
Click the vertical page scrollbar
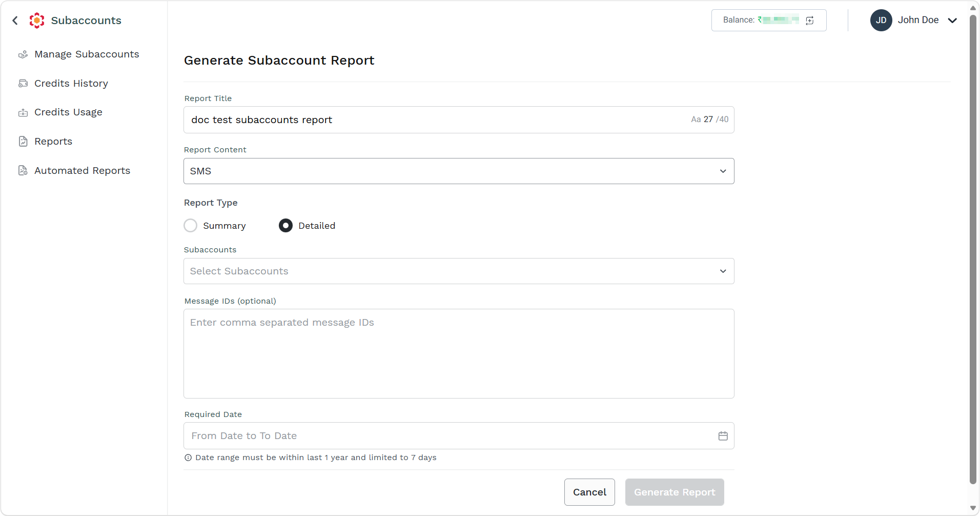coord(973,249)
